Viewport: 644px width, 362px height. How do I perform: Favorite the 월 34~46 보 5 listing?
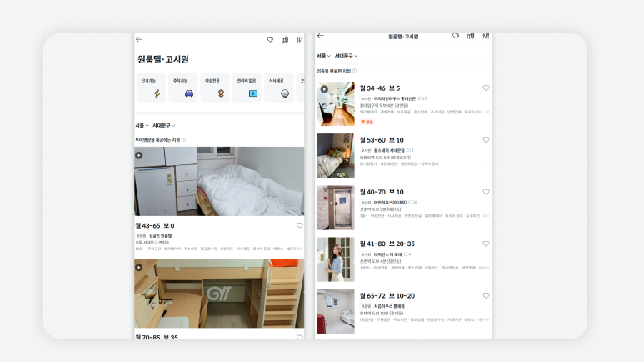point(486,88)
